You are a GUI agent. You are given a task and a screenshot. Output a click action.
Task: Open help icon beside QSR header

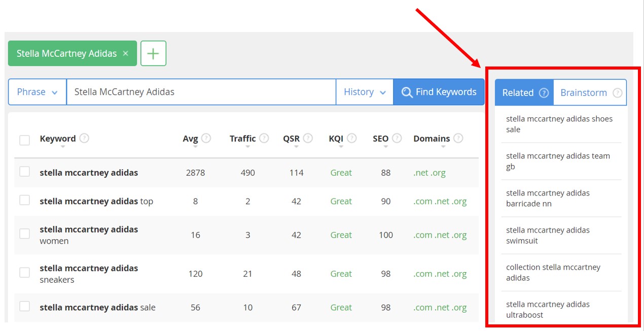click(308, 138)
